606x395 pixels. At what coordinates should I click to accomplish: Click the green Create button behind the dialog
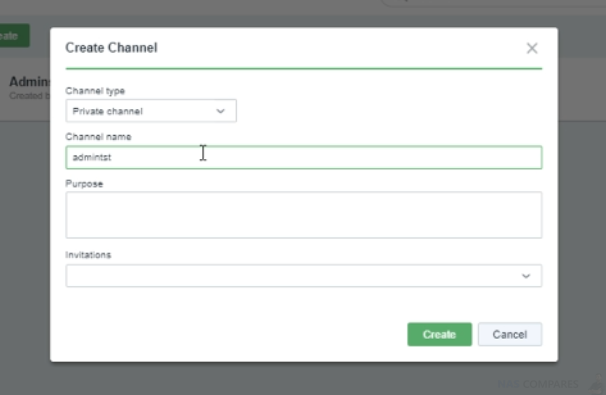(14, 36)
